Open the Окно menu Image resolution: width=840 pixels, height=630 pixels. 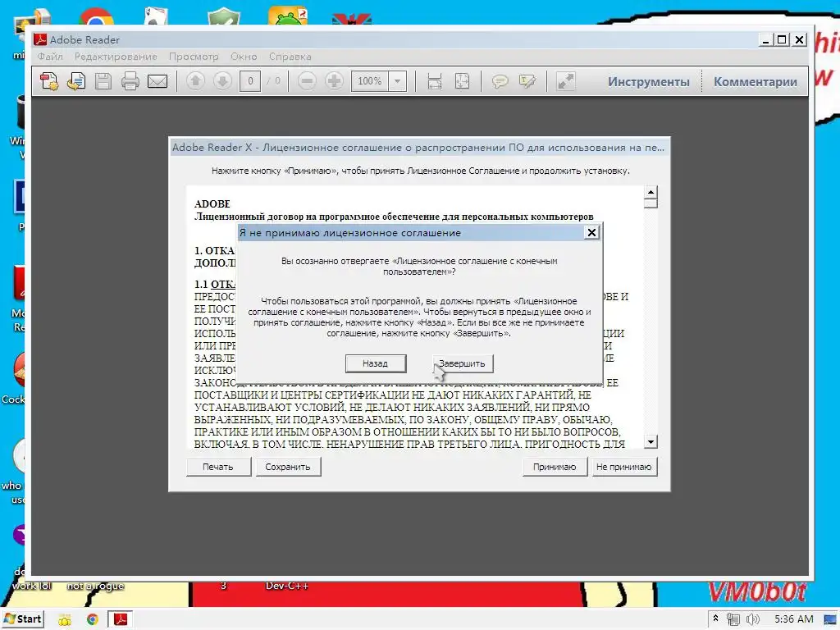(x=244, y=57)
